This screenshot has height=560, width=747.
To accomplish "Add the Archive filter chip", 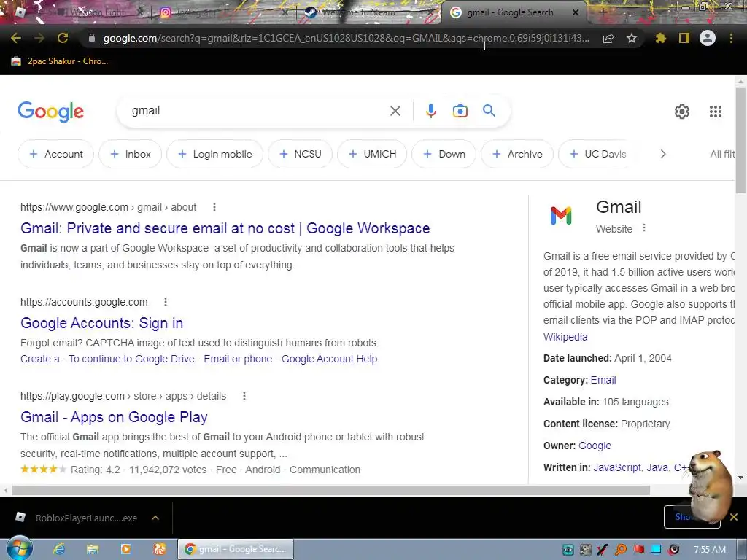I will (517, 154).
